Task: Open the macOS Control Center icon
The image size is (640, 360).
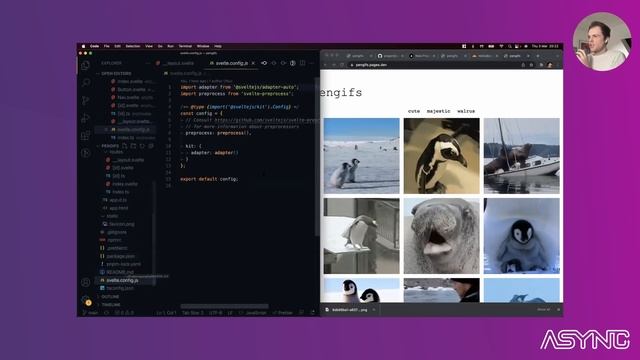Action: [x=517, y=46]
